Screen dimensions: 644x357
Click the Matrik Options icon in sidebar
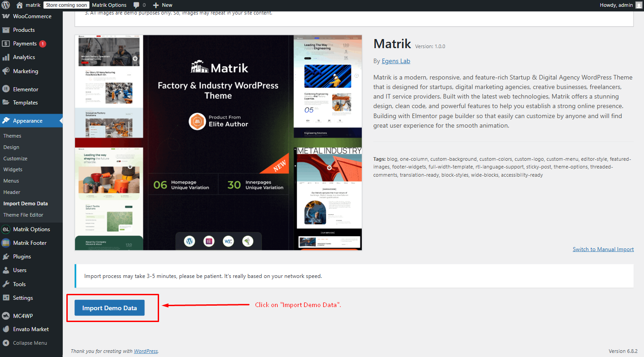(6, 229)
